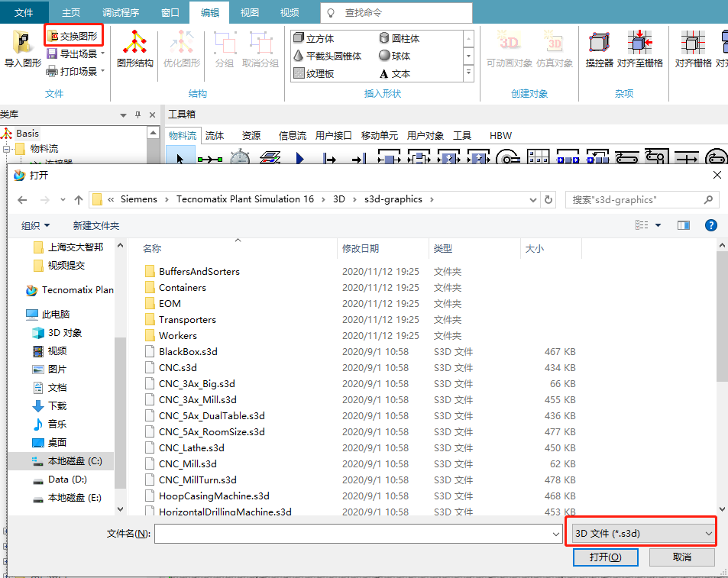The width and height of the screenshot is (728, 578).
Task: Switch to 流体 toolbox tab
Action: coord(215,135)
